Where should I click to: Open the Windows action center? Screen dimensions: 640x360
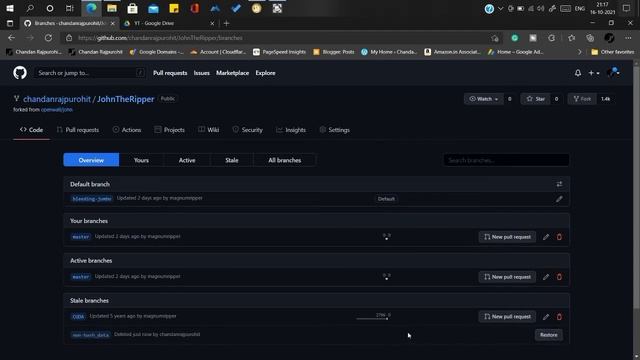(627, 8)
